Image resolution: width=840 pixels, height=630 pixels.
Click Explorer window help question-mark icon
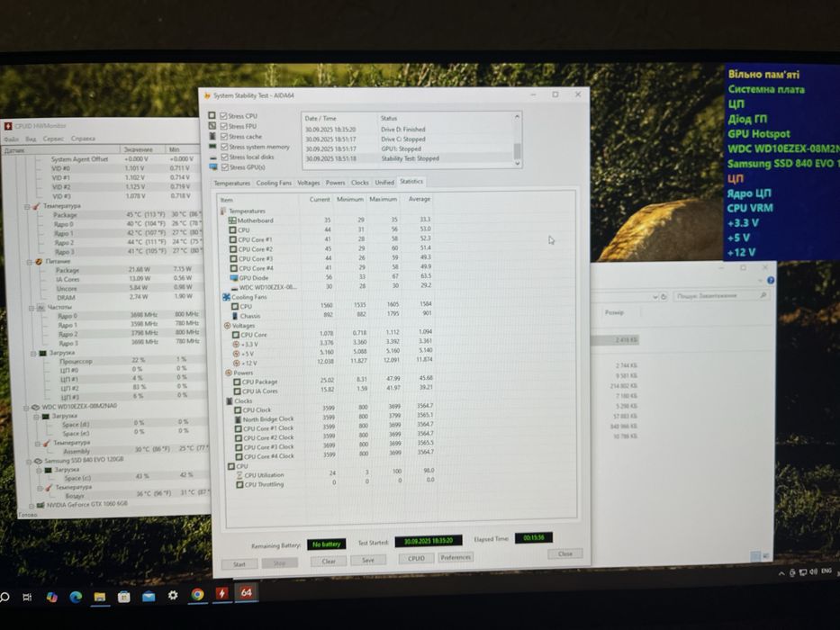pos(771,281)
